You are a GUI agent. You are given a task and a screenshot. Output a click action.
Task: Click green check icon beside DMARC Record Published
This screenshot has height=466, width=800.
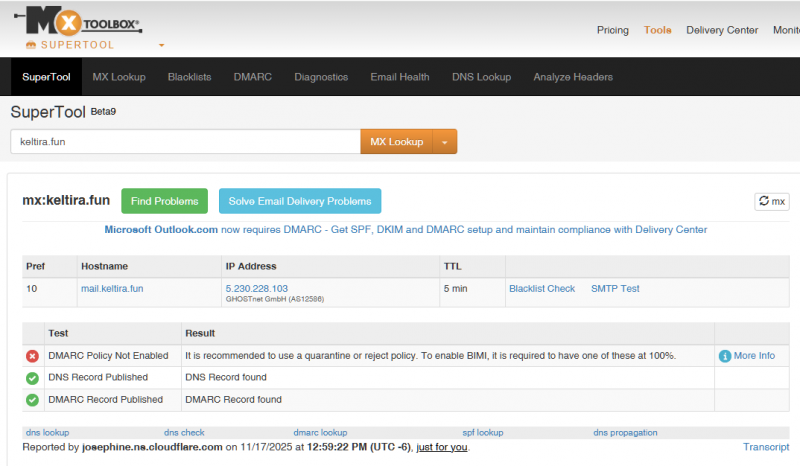pyautogui.click(x=32, y=400)
